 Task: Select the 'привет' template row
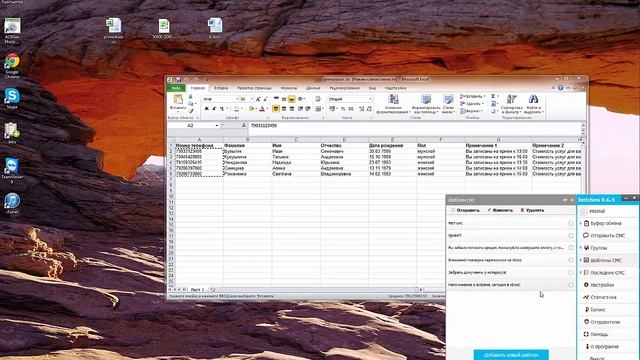(510, 236)
